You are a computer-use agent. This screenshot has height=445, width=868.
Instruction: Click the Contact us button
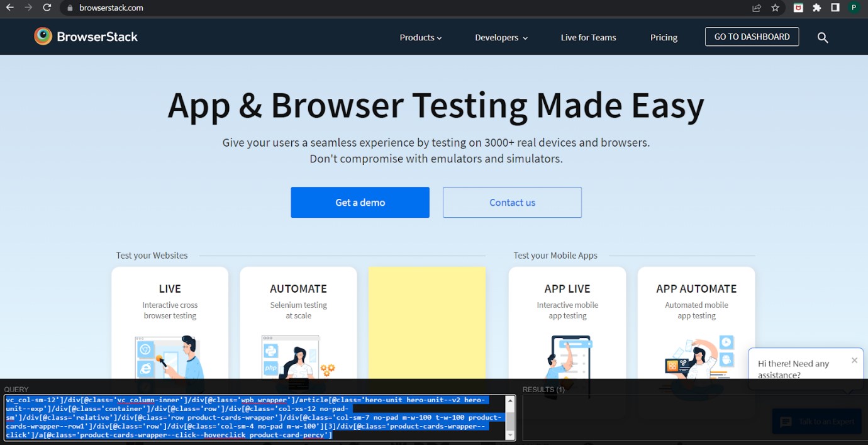pos(511,202)
